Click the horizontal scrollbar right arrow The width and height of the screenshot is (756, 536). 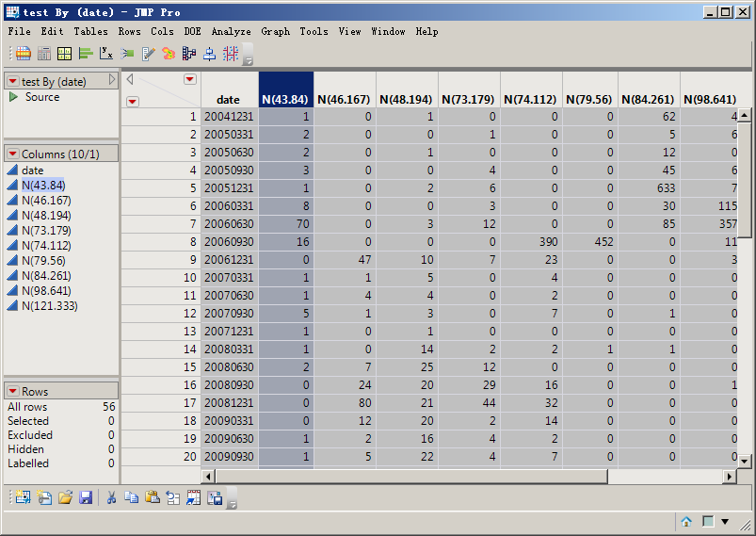click(x=729, y=477)
